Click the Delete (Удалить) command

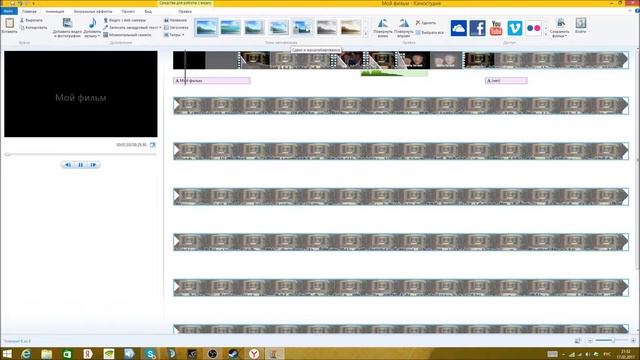426,23
